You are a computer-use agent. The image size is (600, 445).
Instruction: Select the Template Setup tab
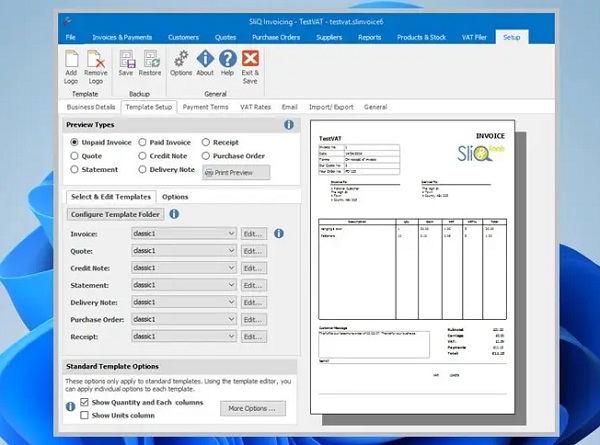[x=149, y=107]
